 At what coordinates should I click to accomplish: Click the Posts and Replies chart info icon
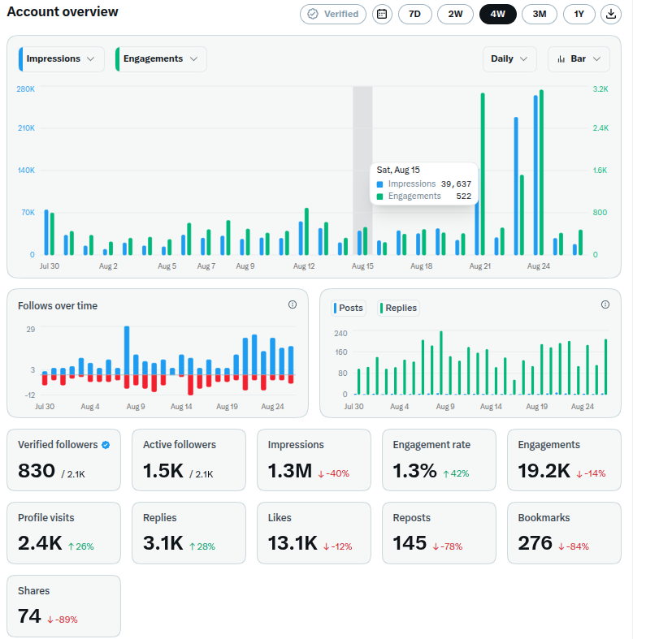point(605,304)
